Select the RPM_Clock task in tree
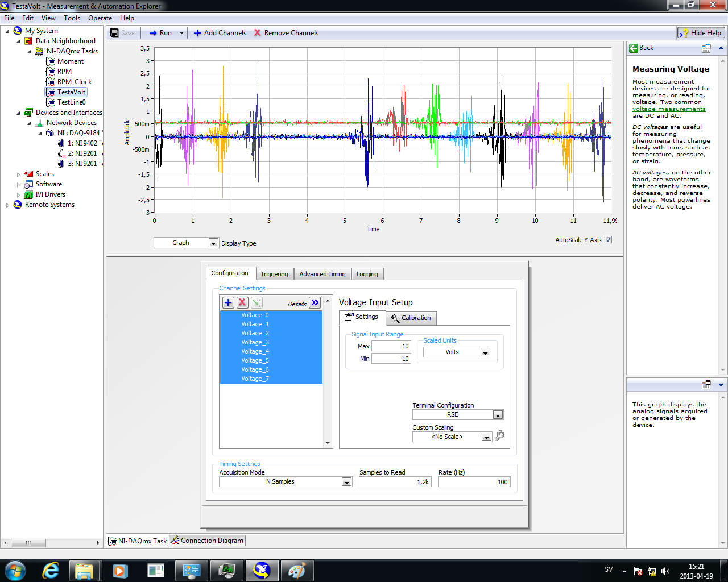 [x=74, y=82]
